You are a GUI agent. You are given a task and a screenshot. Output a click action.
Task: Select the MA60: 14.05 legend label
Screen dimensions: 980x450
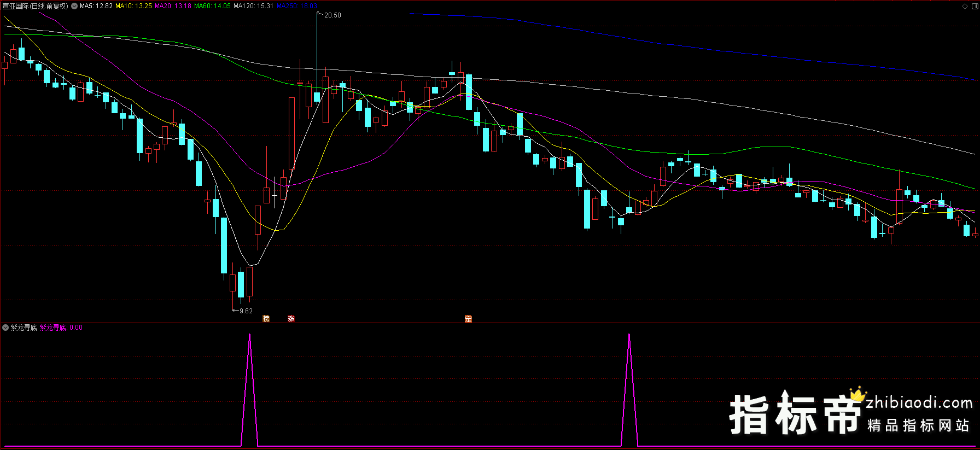212,6
